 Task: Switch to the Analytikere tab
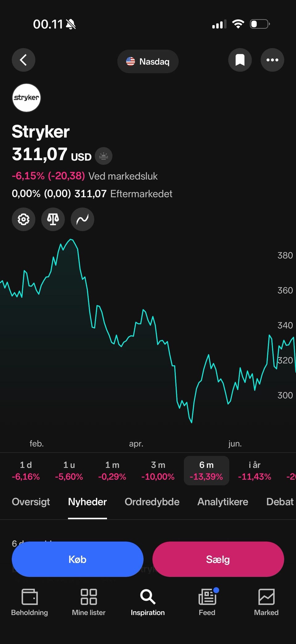[x=223, y=502]
